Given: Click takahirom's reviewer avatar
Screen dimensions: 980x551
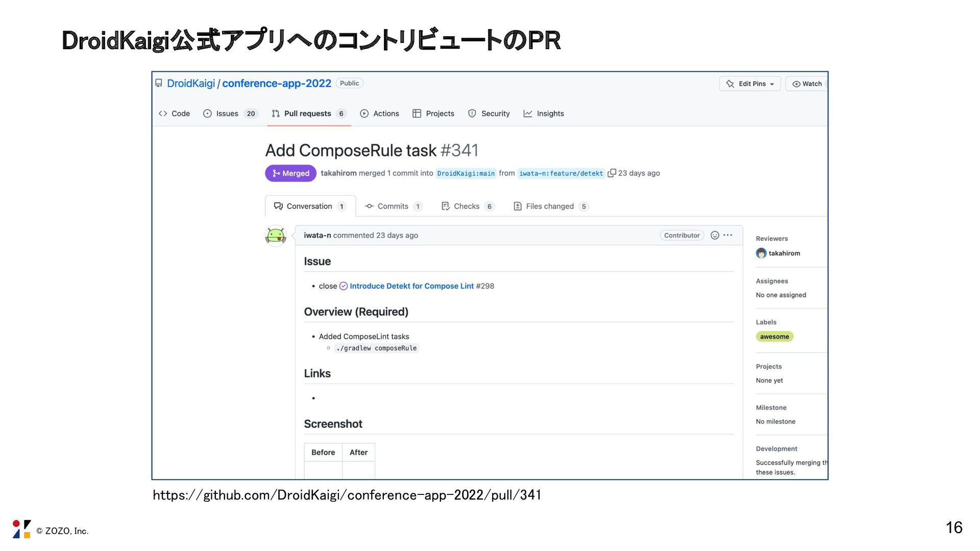Looking at the screenshot, I should (x=761, y=253).
